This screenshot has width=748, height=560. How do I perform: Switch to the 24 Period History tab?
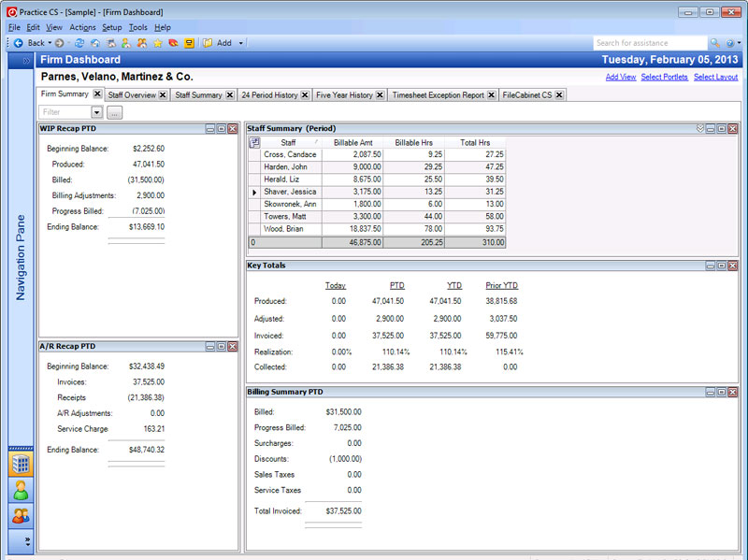tap(269, 95)
